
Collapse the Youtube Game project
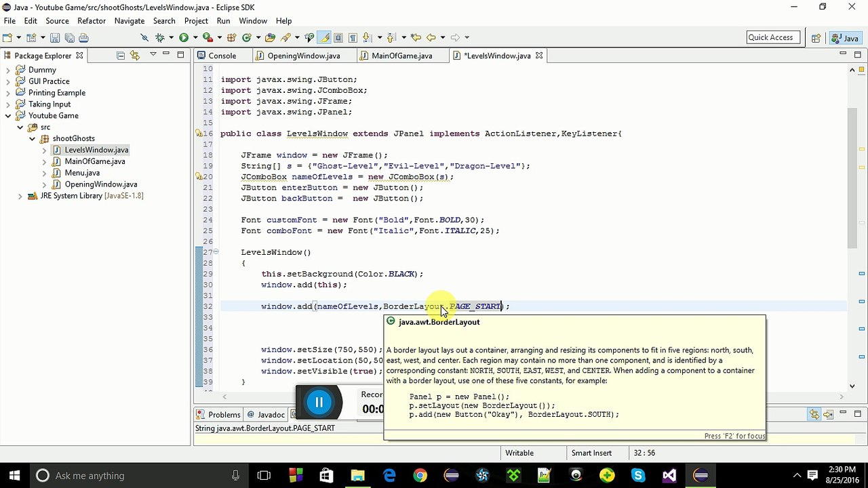point(8,116)
